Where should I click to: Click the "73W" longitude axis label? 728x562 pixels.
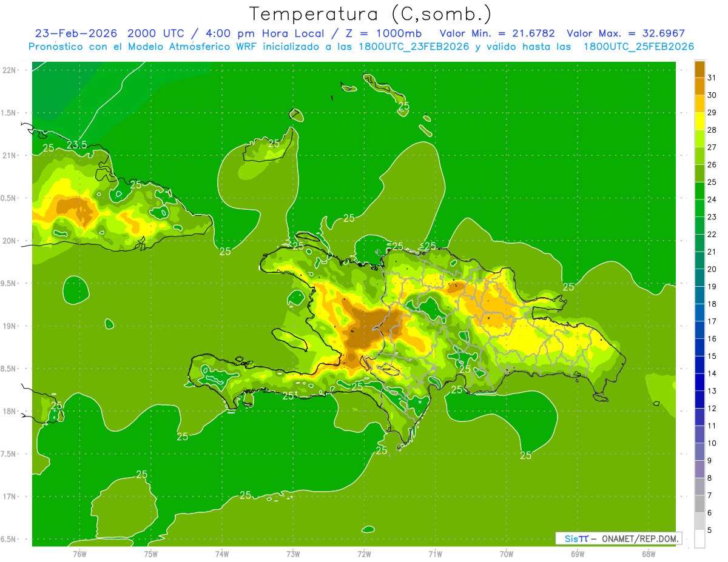[x=293, y=554]
